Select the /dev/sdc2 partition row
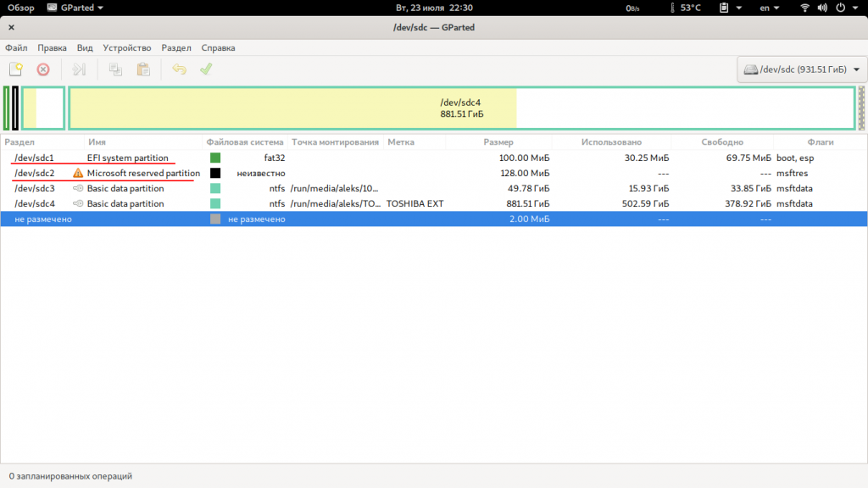Screen dimensions: 868x488 pos(434,173)
